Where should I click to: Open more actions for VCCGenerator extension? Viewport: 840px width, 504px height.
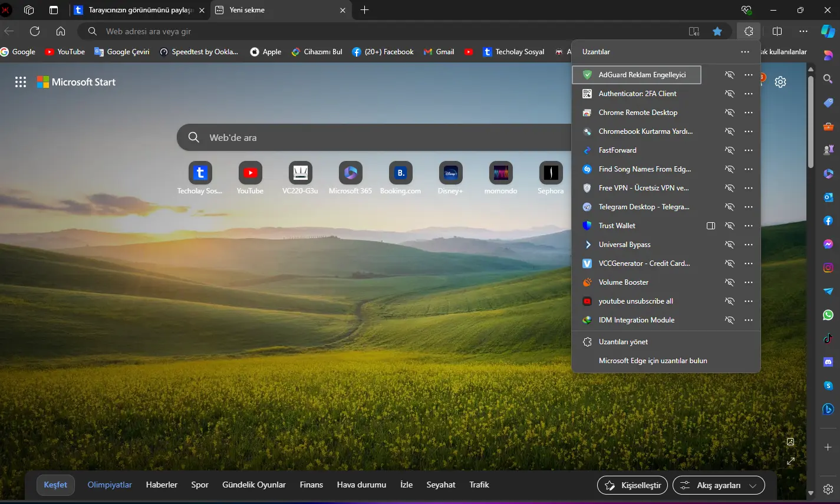[749, 263]
